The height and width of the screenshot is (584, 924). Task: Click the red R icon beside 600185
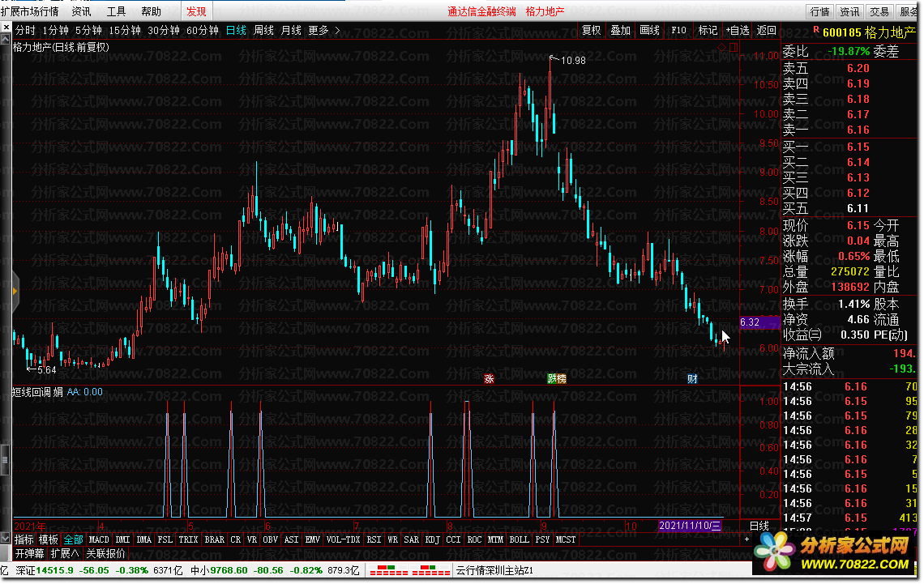click(816, 30)
